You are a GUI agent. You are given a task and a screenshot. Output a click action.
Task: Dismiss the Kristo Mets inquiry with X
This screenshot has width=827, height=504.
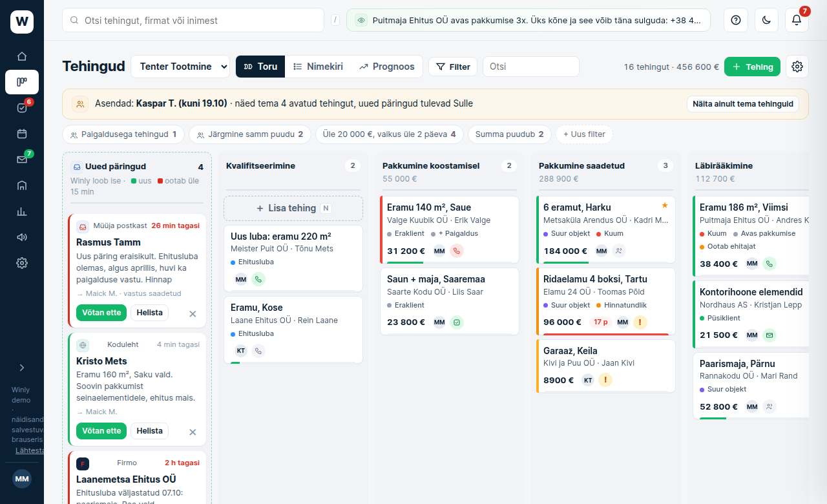[x=193, y=432]
